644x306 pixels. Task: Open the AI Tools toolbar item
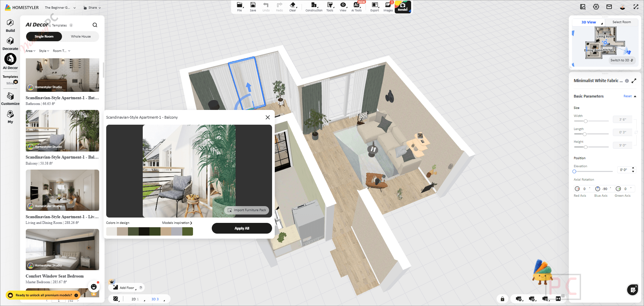(x=357, y=7)
